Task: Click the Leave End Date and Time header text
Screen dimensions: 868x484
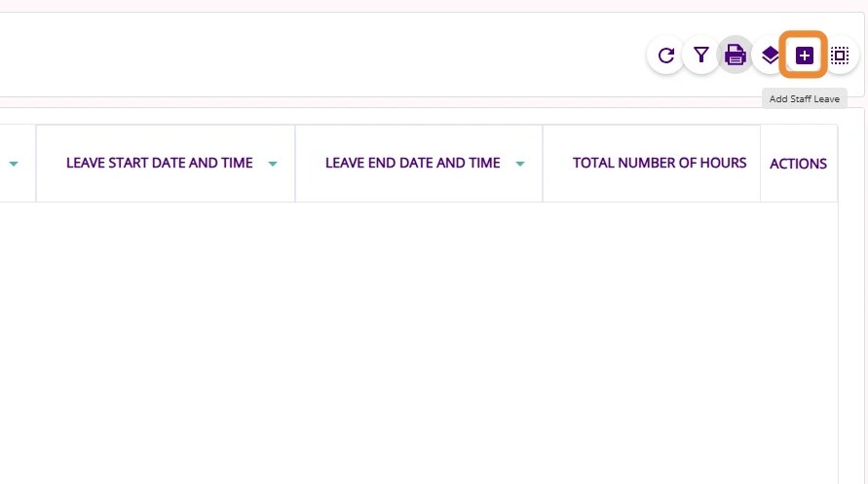Action: tap(412, 163)
